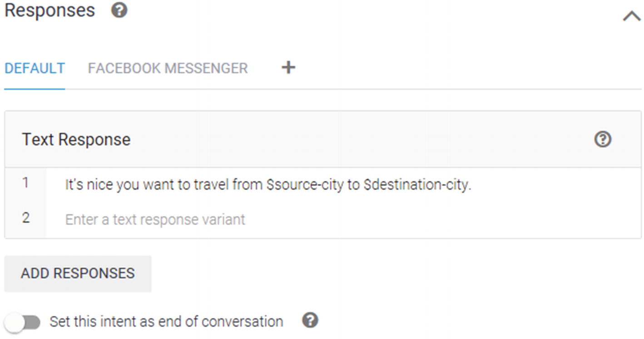Select row number 2 of Text Response
This screenshot has height=339, width=644.
click(25, 218)
